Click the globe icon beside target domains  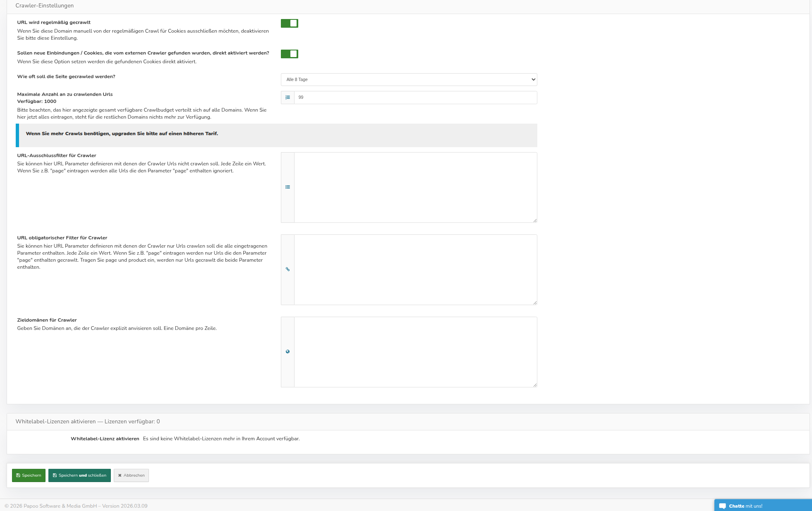tap(287, 352)
